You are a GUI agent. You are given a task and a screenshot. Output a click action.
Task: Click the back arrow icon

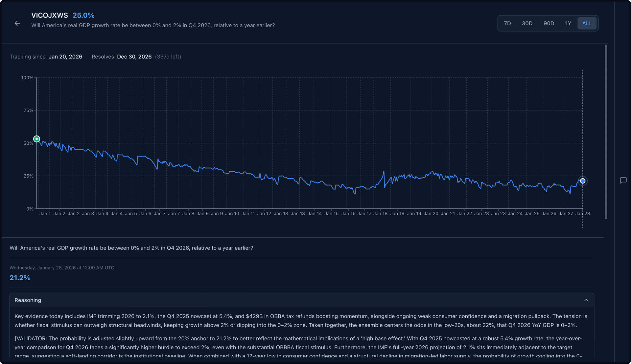[x=17, y=23]
